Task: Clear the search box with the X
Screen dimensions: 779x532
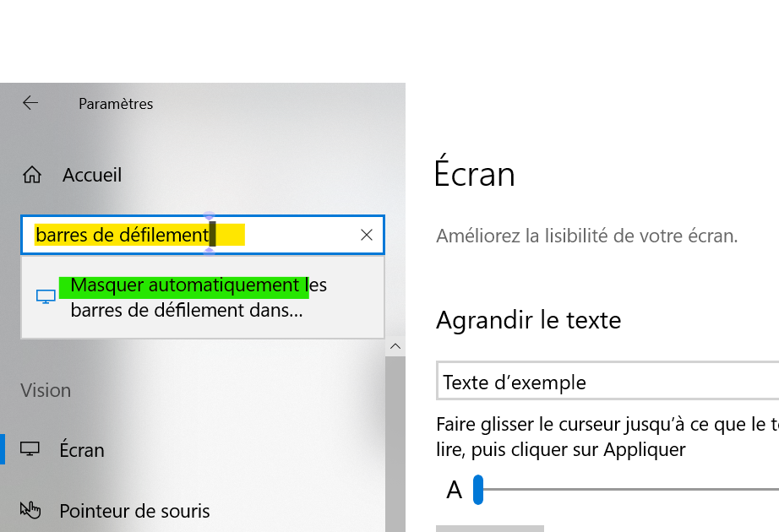Action: click(x=367, y=236)
